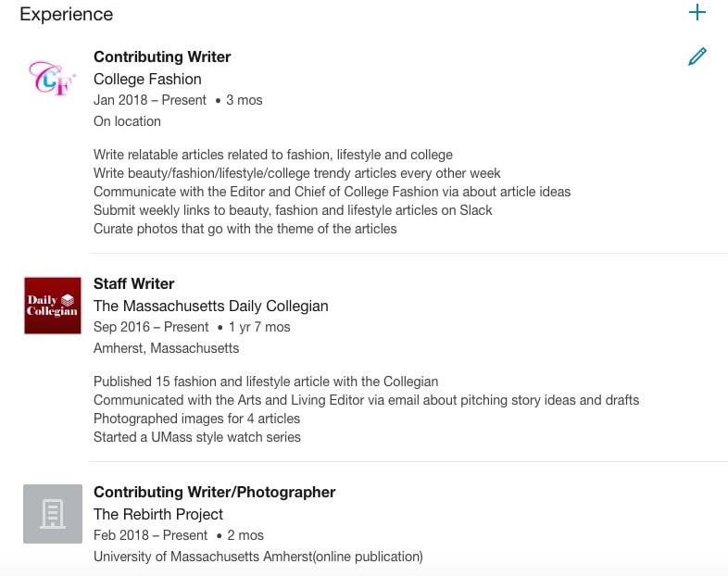Edit the Contributing Writer entry with pencil icon
The height and width of the screenshot is (576, 728).
(697, 56)
